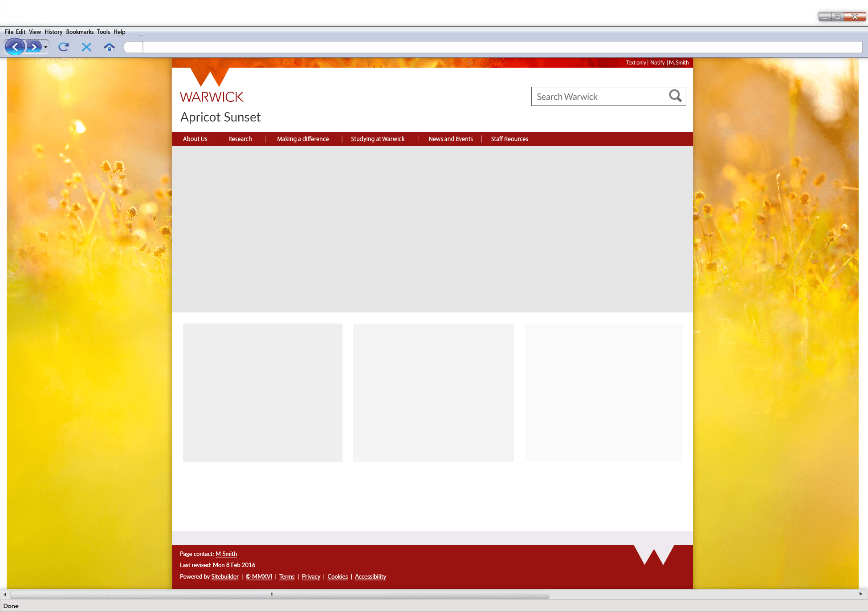Screen dimensions: 868x612
Task: Open the Accessibility footer link
Action: tap(370, 576)
